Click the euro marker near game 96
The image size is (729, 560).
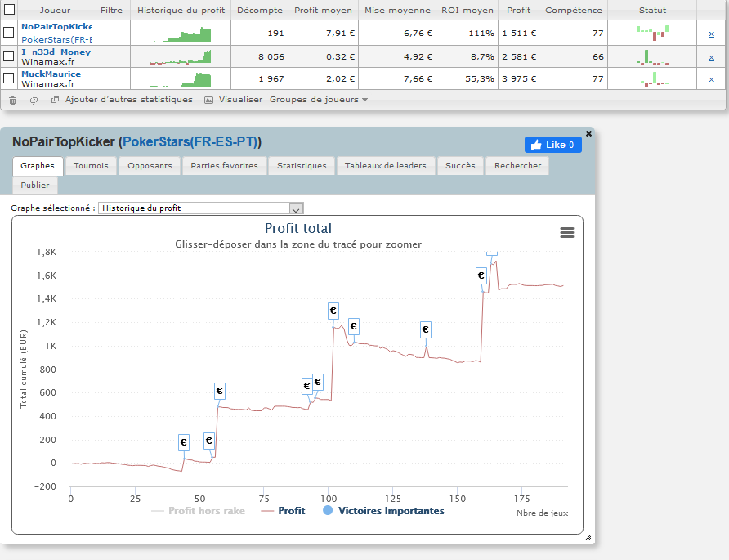coord(318,382)
